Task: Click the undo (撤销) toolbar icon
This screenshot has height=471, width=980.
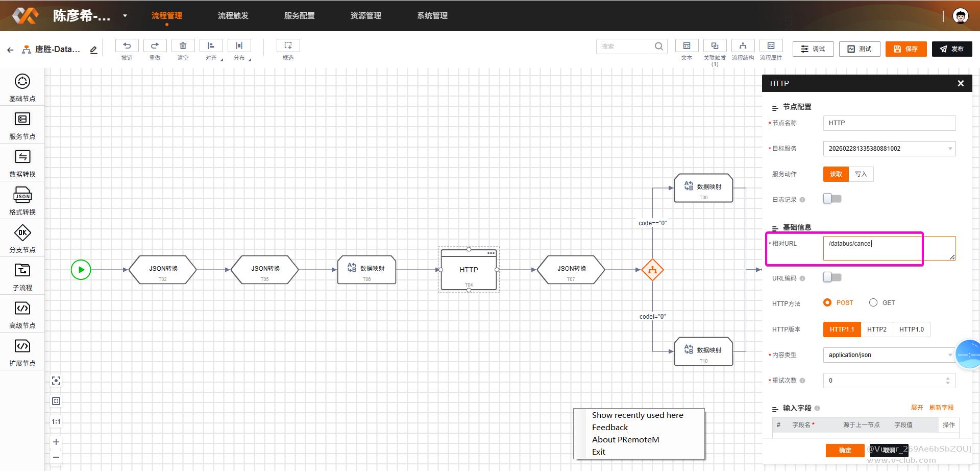Action: click(127, 46)
